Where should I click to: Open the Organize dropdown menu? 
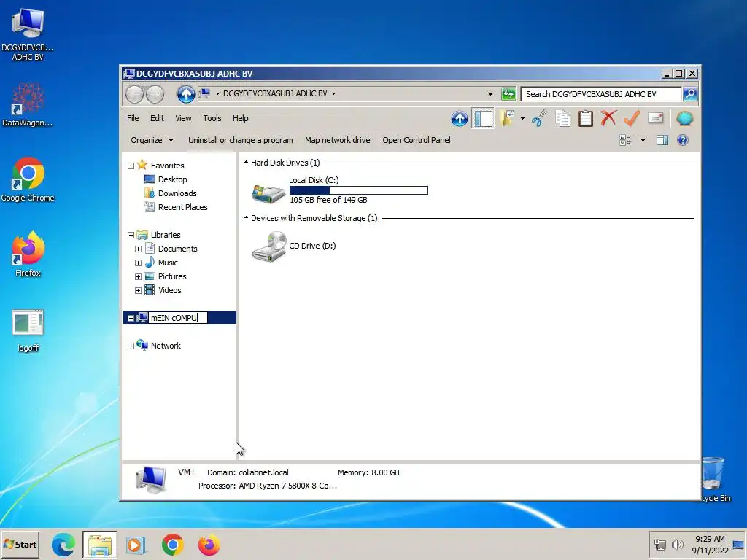[152, 140]
